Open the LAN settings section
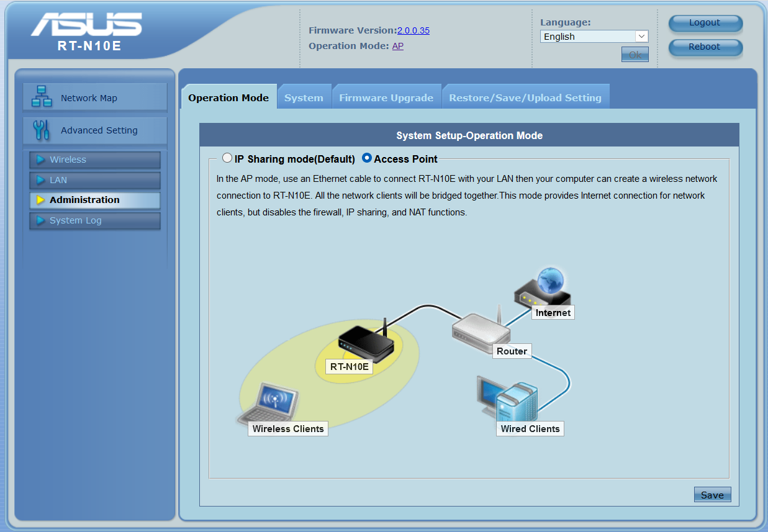Viewport: 768px width, 532px height. point(95,180)
